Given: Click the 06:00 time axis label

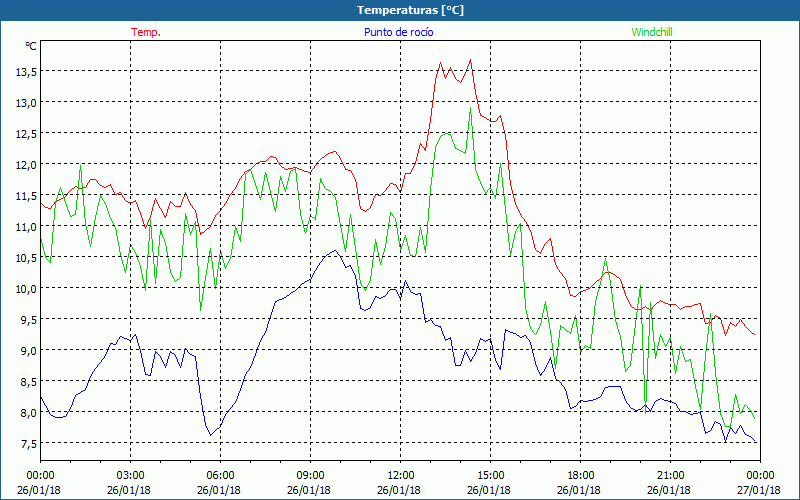Looking at the screenshot, I should click(220, 475).
